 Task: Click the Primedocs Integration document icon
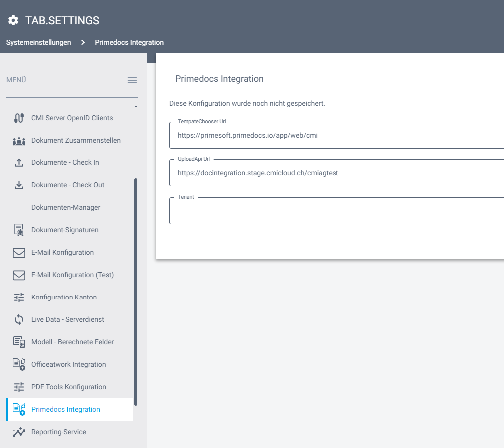click(x=19, y=410)
